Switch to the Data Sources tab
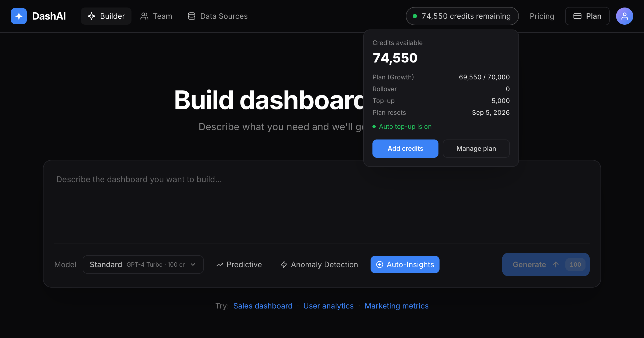The image size is (644, 338). click(218, 16)
